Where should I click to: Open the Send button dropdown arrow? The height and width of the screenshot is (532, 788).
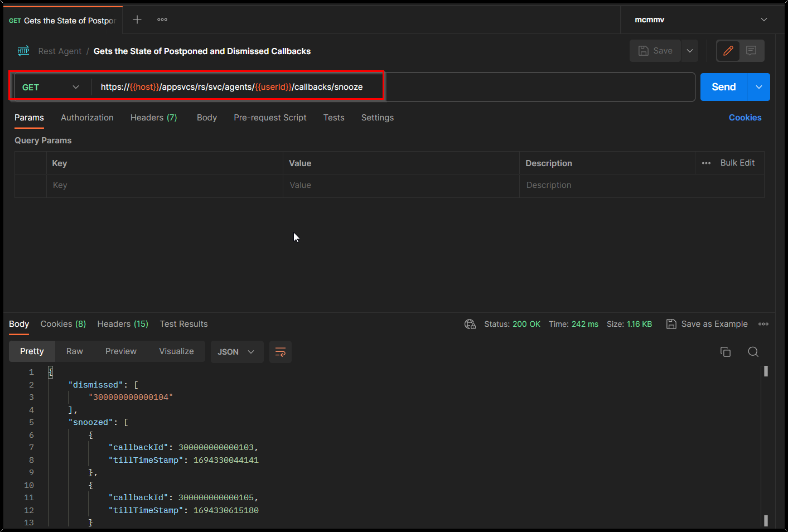click(759, 87)
